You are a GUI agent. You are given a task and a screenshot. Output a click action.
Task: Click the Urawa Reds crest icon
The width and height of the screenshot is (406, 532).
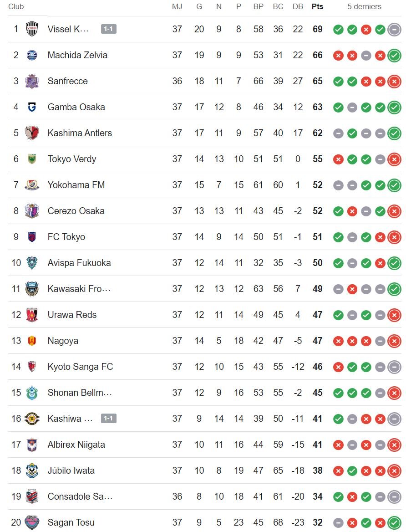tap(32, 315)
